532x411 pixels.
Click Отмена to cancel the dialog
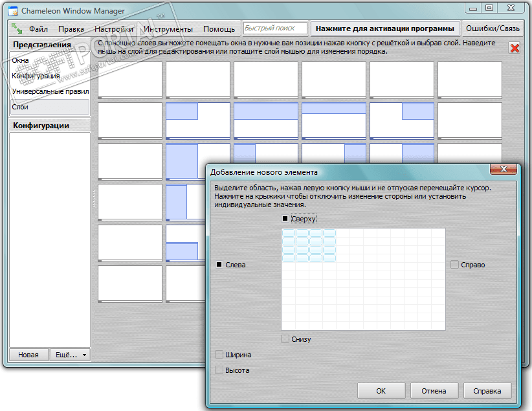tap(434, 391)
